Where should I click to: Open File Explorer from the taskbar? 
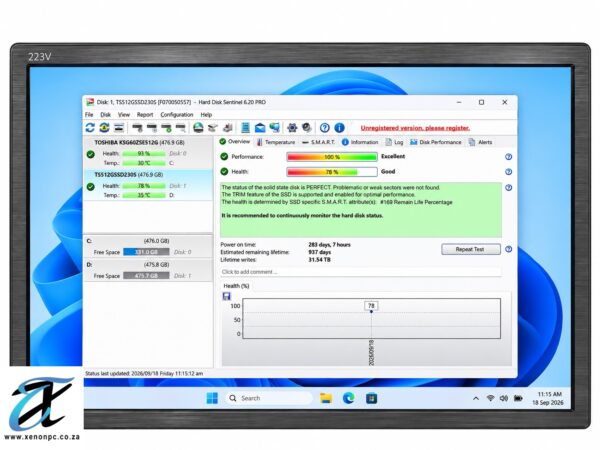click(326, 398)
